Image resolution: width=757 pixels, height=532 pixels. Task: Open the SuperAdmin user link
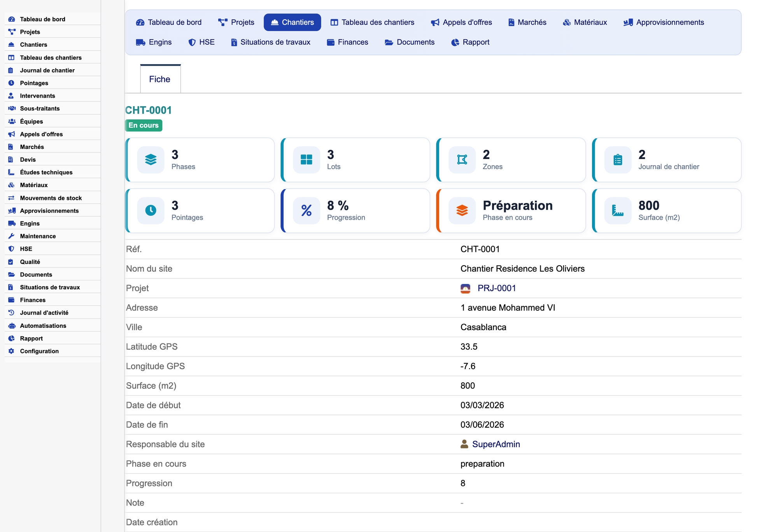[496, 444]
